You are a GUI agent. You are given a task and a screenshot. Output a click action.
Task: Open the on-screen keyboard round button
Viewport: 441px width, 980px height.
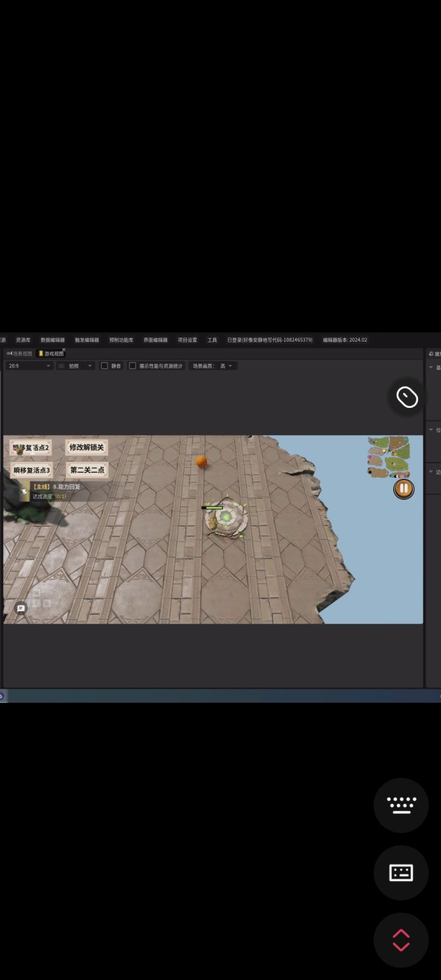401,805
